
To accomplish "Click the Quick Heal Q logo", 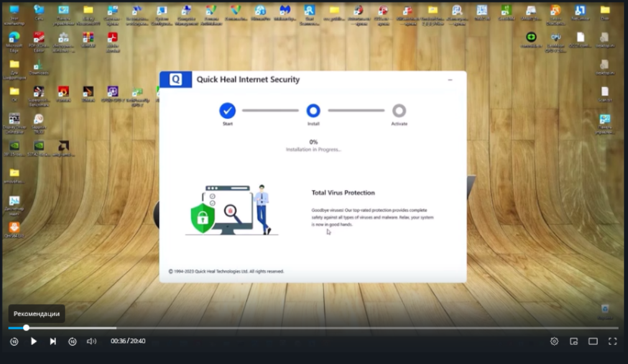I will click(x=175, y=80).
